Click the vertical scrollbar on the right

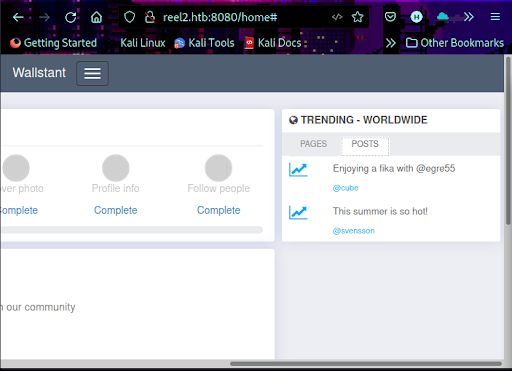[x=508, y=141]
